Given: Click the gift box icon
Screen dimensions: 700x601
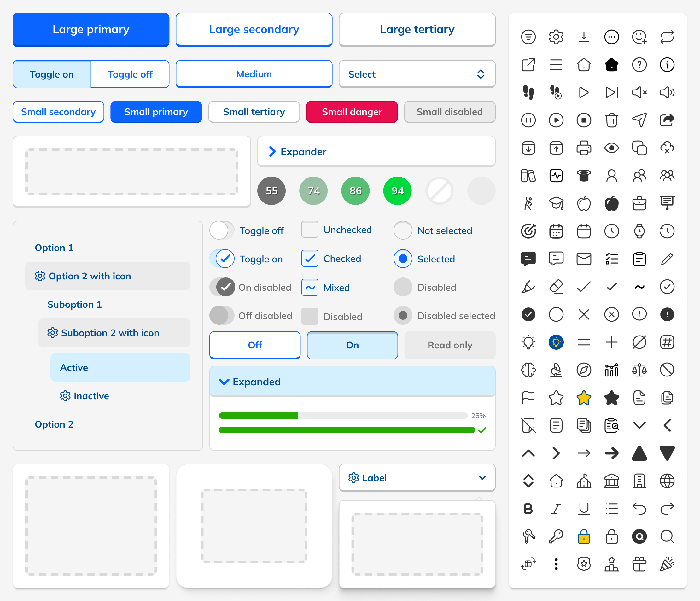Looking at the screenshot, I should point(639,564).
